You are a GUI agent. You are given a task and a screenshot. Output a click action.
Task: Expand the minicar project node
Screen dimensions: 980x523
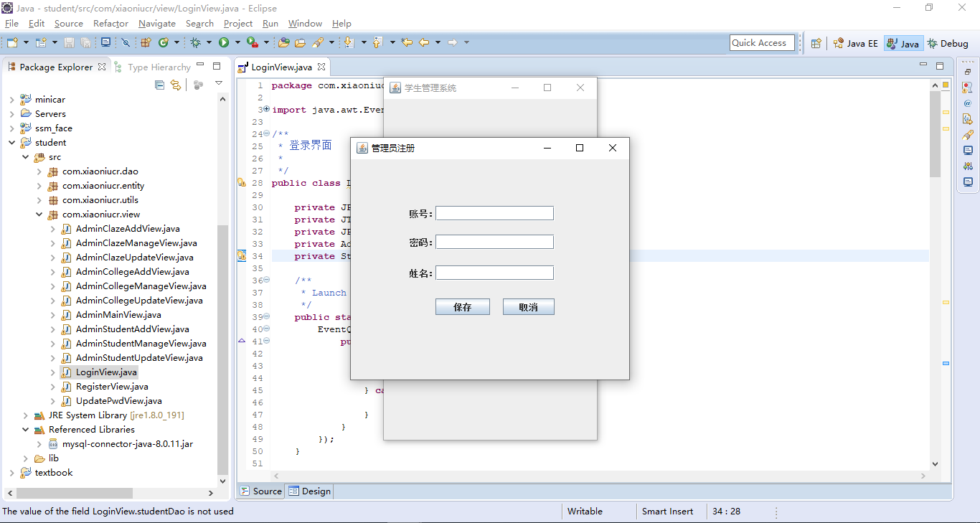point(11,100)
